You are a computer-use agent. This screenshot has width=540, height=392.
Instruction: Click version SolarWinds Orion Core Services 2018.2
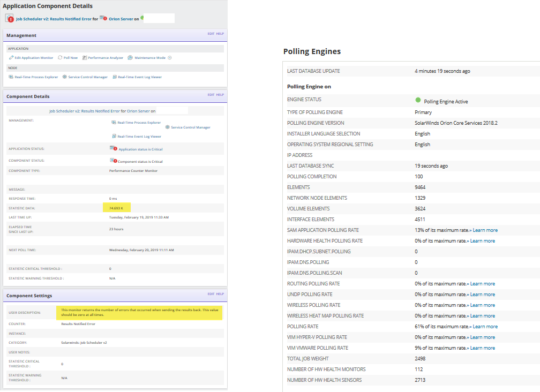(x=456, y=123)
